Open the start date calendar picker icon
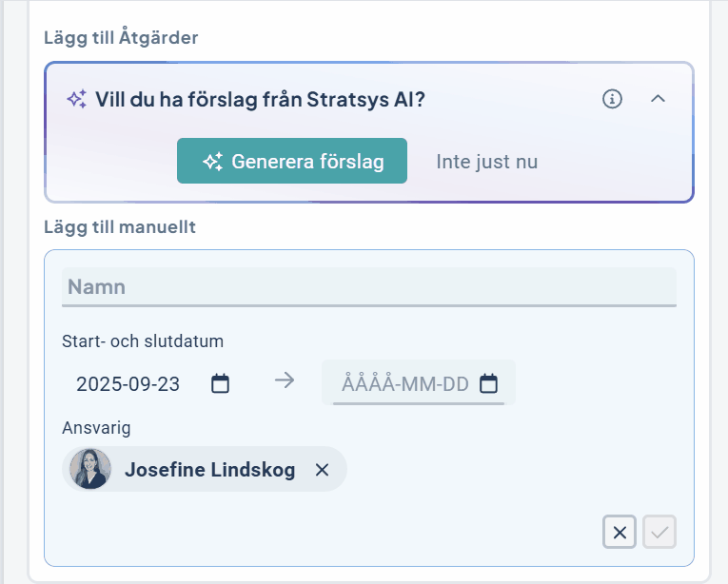The height and width of the screenshot is (584, 728). pyautogui.click(x=220, y=384)
